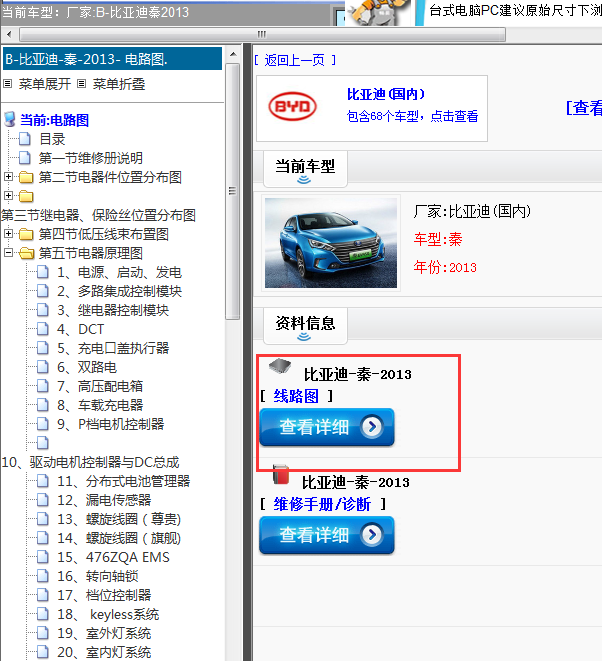Open 20、室内灯系统 diagram
The image size is (602, 661).
click(x=104, y=652)
